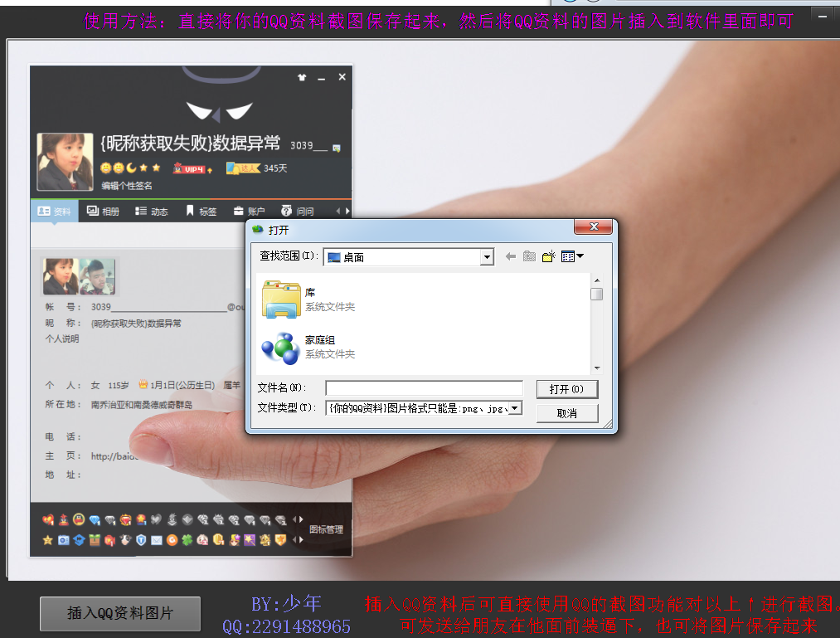The image size is (840, 638).
Task: Click the blue camera icon in bottom row
Action: coord(64,540)
